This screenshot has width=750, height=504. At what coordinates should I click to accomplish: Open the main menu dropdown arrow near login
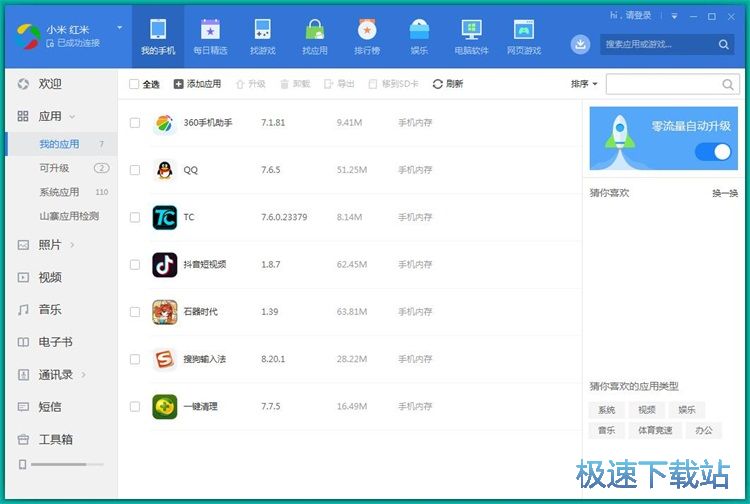[x=674, y=16]
